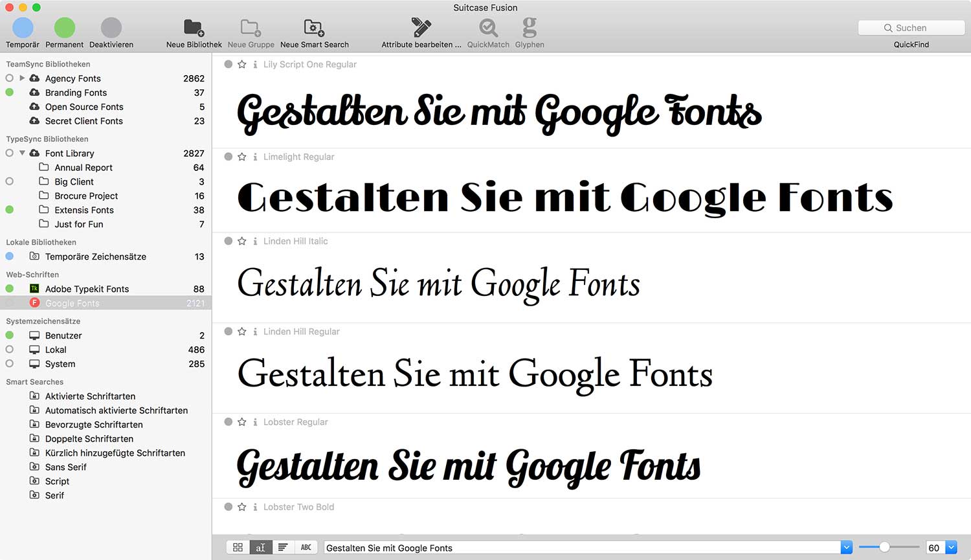The height and width of the screenshot is (560, 971).
Task: Select the Google Fonts web library
Action: (x=106, y=304)
